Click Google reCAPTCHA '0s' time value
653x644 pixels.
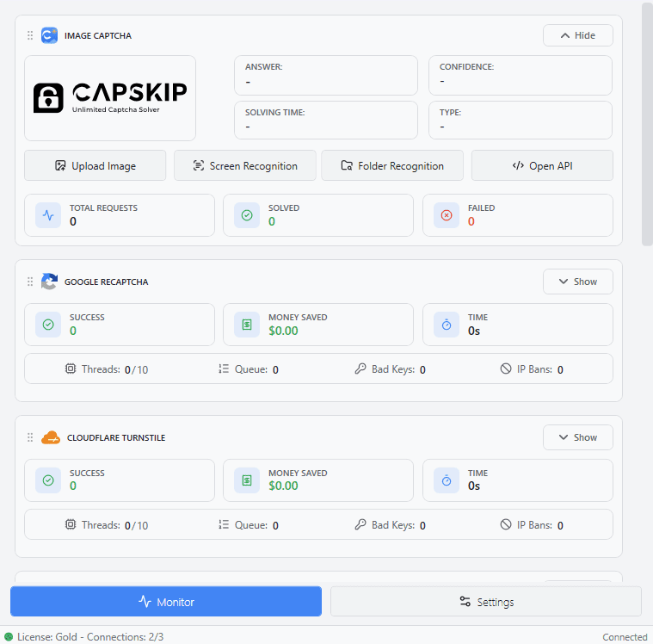click(x=474, y=331)
